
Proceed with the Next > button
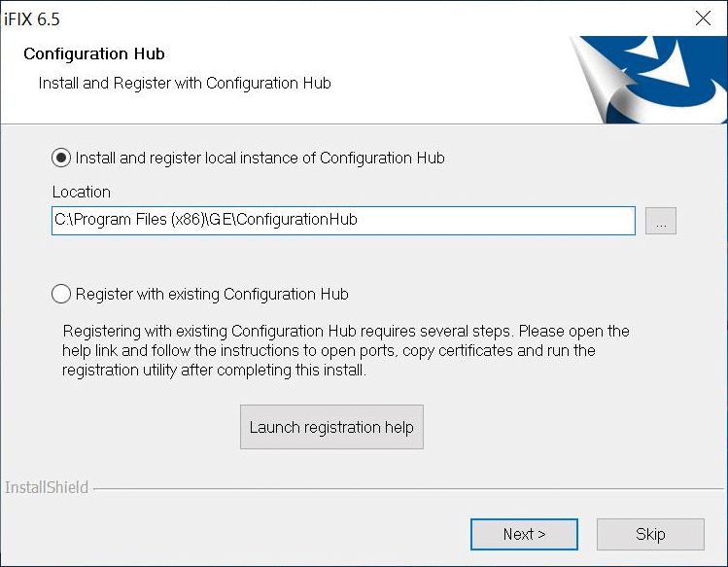pyautogui.click(x=524, y=535)
